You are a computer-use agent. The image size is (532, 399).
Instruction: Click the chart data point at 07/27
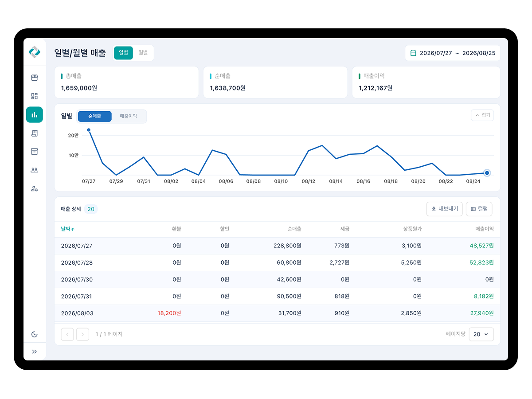tap(89, 130)
